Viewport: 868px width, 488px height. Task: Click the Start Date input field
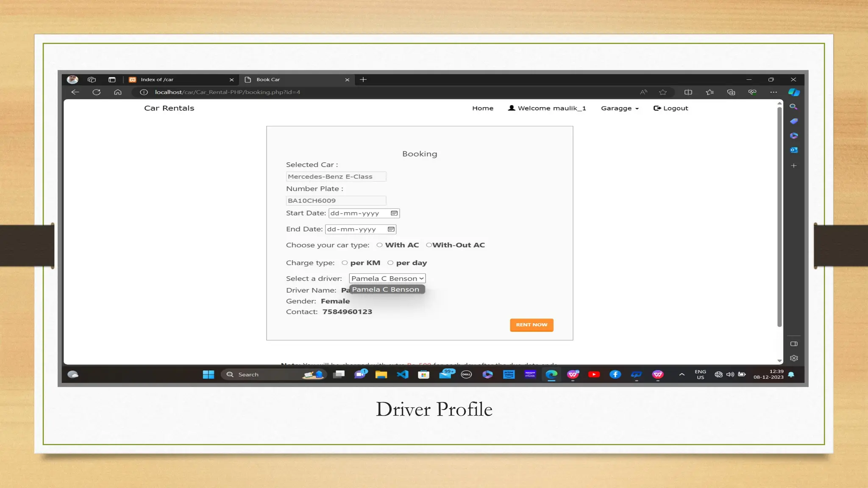click(364, 213)
